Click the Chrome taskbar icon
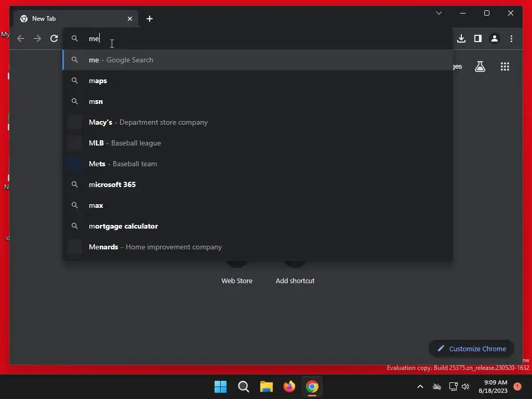Image resolution: width=532 pixels, height=399 pixels. [x=312, y=387]
